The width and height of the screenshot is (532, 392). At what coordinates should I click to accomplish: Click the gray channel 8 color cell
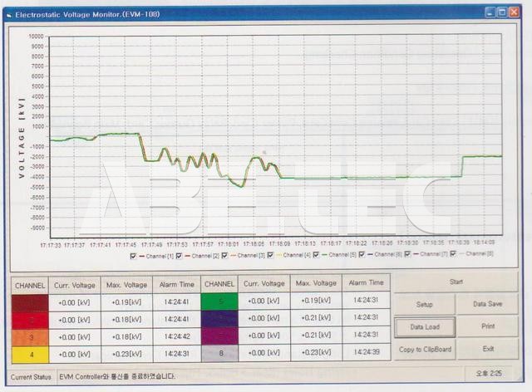(221, 354)
